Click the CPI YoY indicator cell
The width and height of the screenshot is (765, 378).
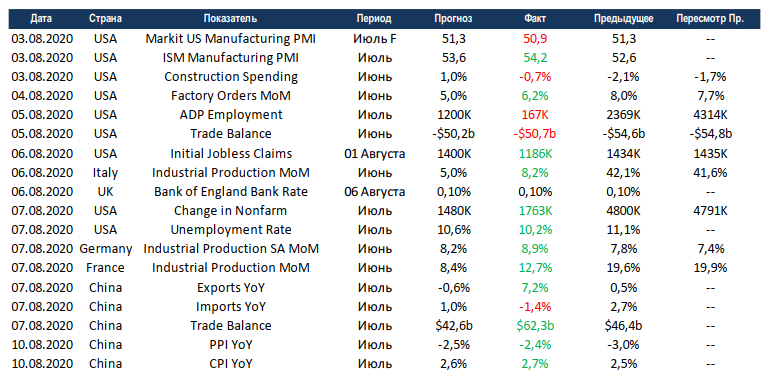pos(230,364)
